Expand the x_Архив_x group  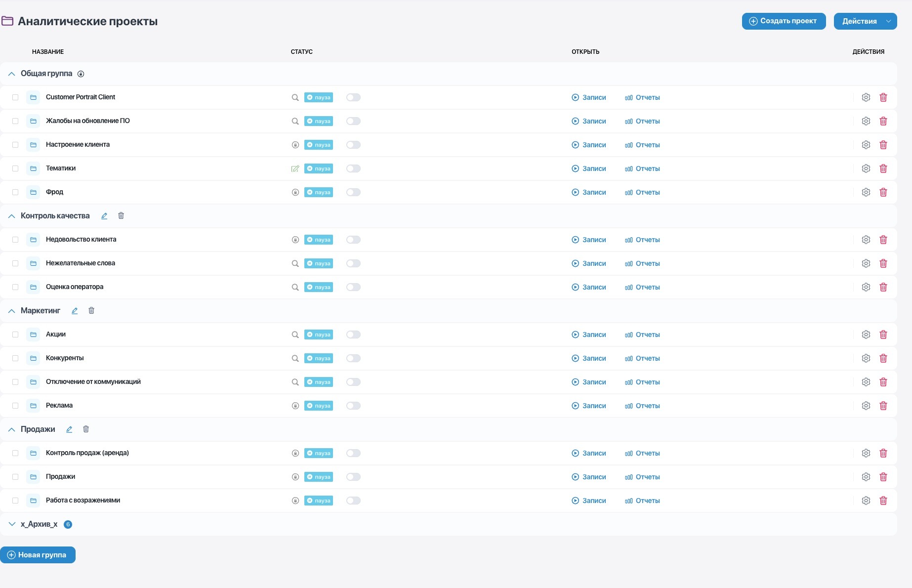click(x=12, y=524)
